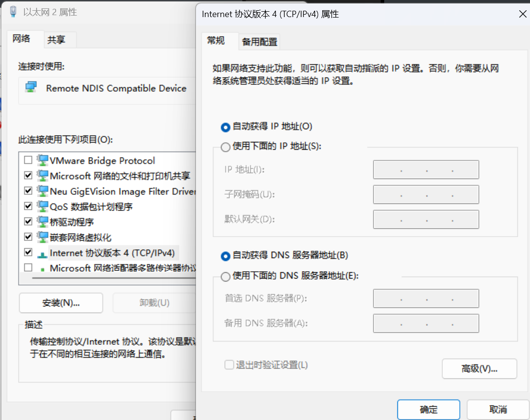Click 取消 in the TCP/IPv4 dialog
Screen dimensions: 530x420
click(498, 410)
